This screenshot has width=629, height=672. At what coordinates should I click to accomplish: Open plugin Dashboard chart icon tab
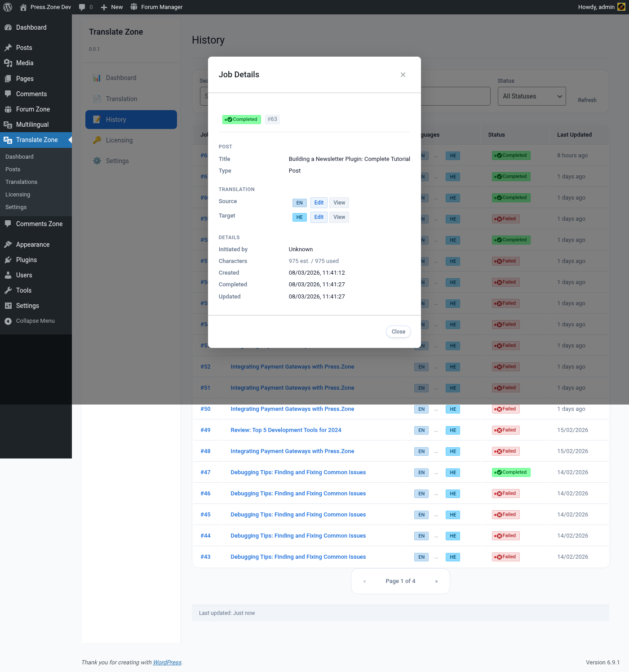pyautogui.click(x=131, y=78)
